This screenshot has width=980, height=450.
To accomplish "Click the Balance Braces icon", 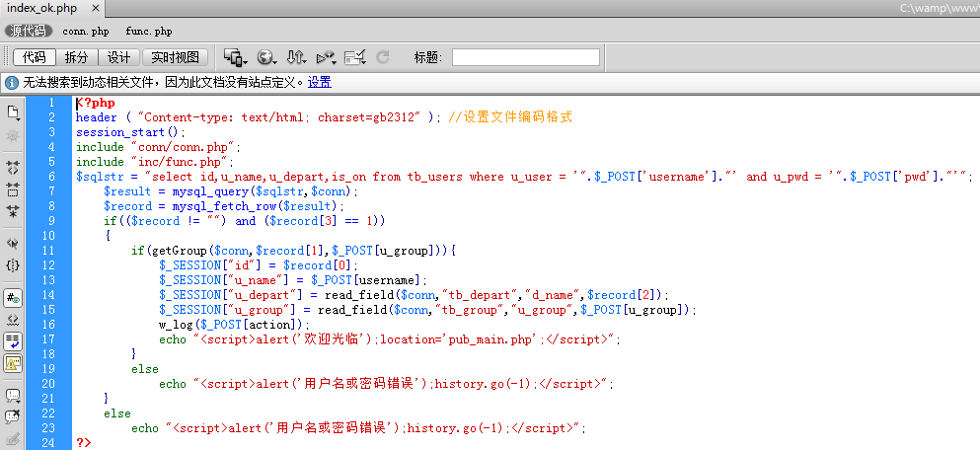I will 13,264.
